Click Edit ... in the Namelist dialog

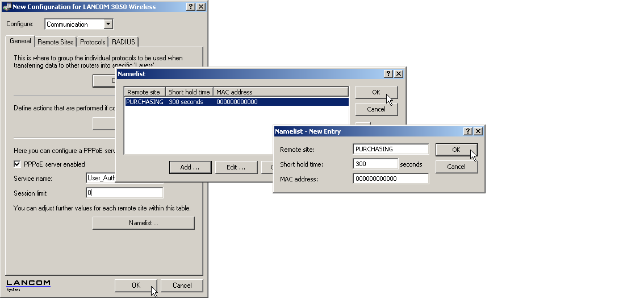(236, 167)
